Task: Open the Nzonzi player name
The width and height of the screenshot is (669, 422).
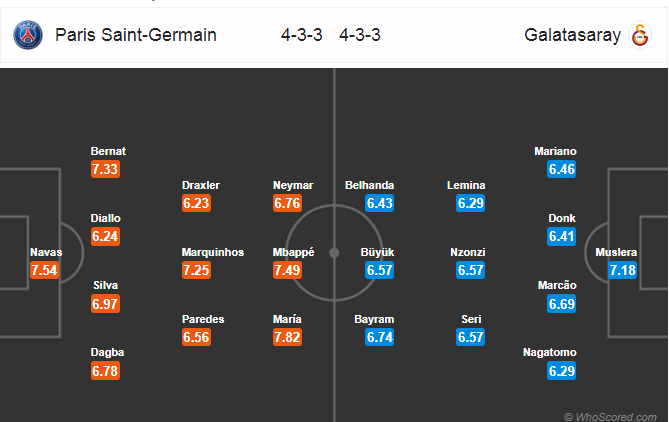Action: coord(468,252)
